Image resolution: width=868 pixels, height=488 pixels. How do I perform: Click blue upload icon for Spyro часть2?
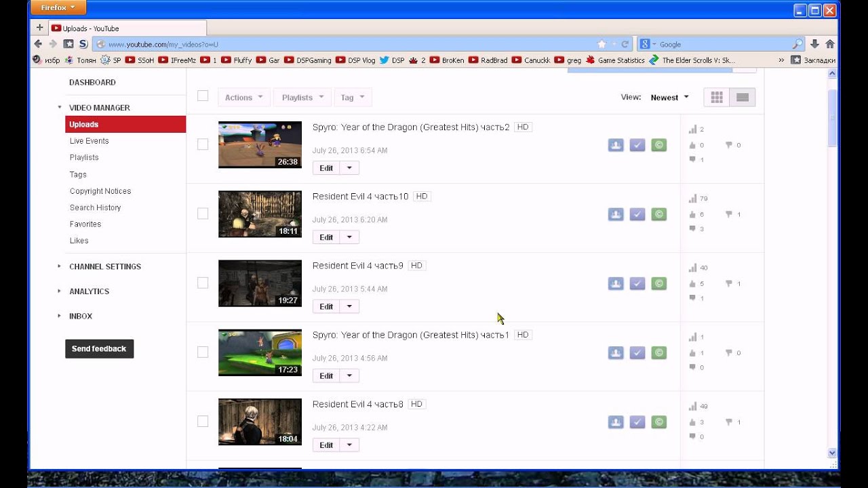[x=616, y=145]
